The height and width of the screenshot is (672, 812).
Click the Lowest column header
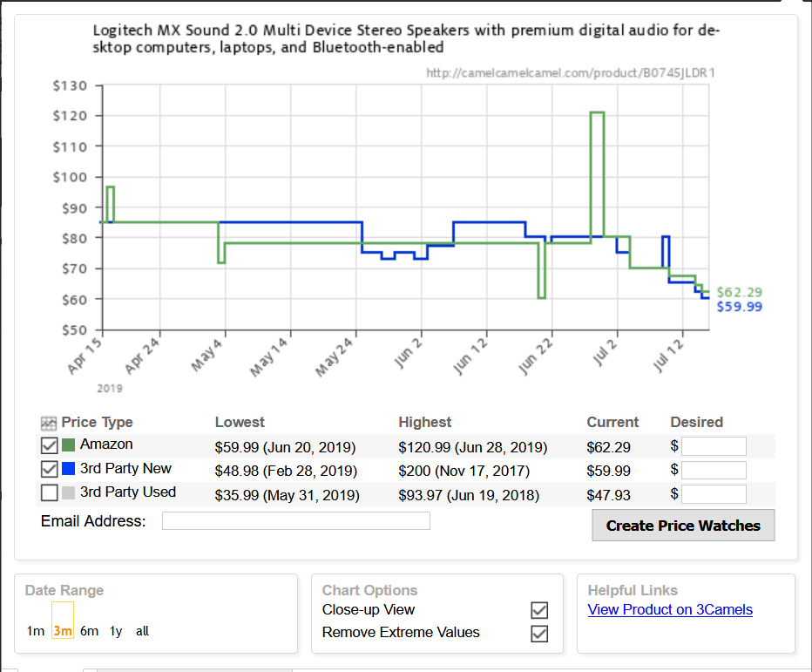pos(240,422)
